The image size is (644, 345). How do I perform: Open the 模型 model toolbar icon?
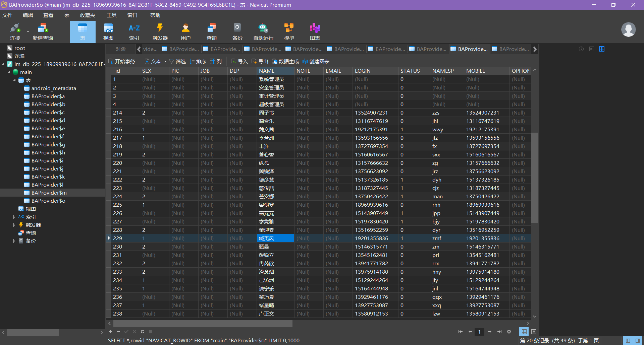pos(289,32)
